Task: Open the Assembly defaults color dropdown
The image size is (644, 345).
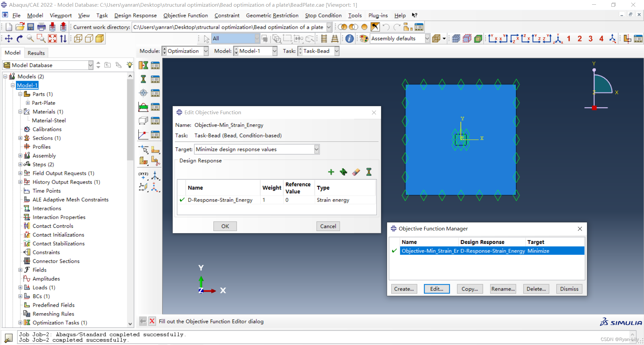Action: (x=427, y=39)
